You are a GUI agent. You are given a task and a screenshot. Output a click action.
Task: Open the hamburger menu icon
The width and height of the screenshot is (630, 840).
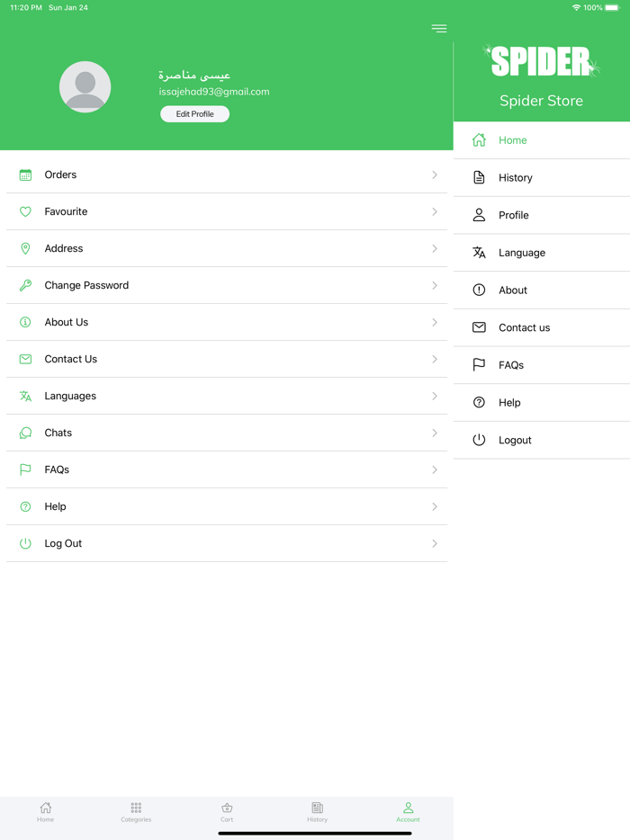pyautogui.click(x=438, y=29)
